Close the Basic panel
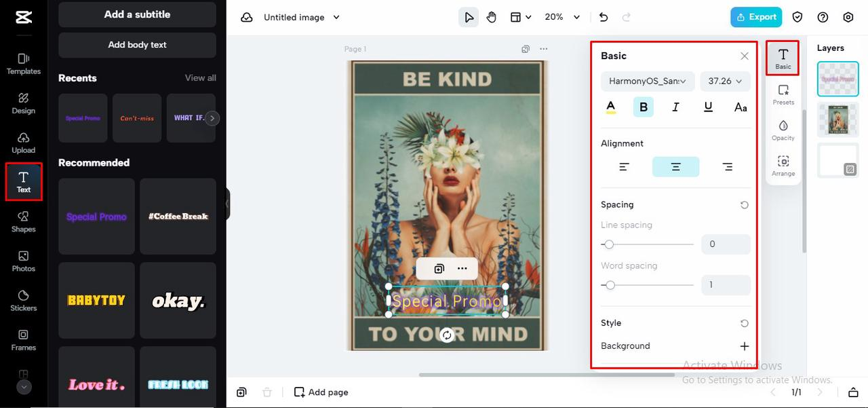The height and width of the screenshot is (408, 868). (x=745, y=56)
